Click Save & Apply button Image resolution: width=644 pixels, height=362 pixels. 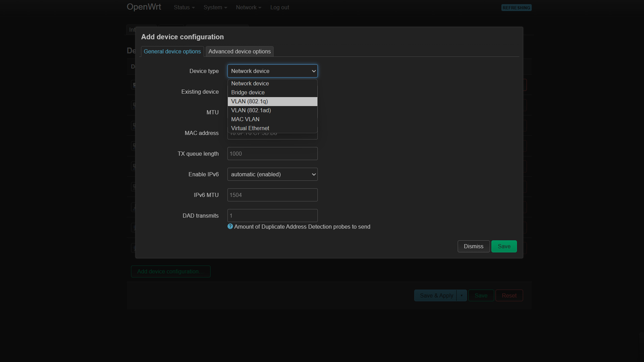click(435, 296)
